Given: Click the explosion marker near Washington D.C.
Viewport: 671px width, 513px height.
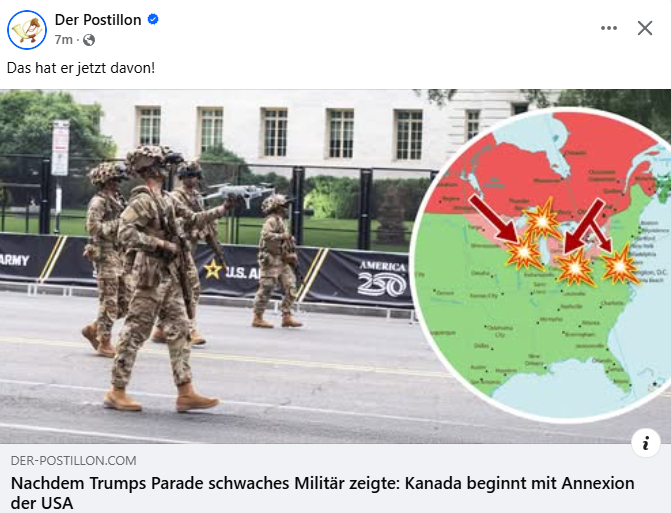Looking at the screenshot, I should (620, 265).
